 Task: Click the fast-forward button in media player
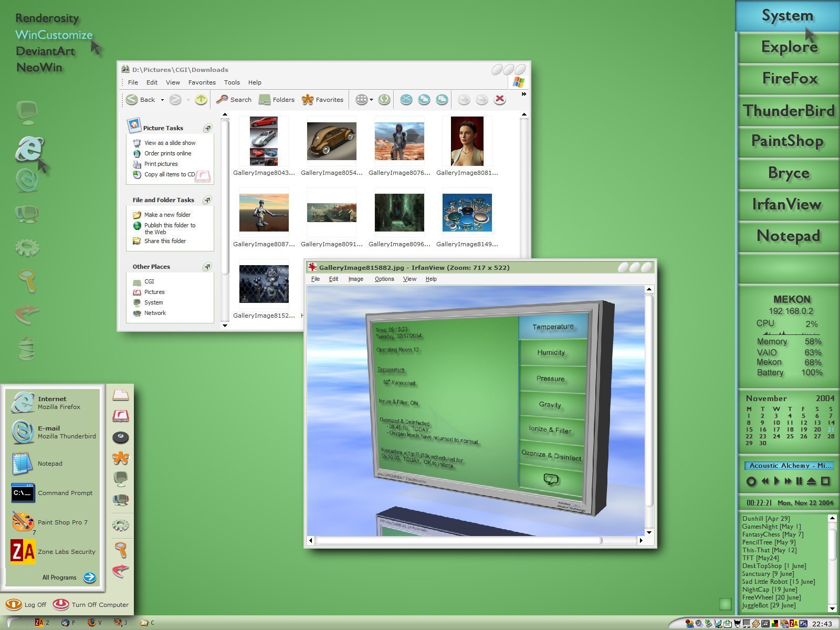(787, 481)
